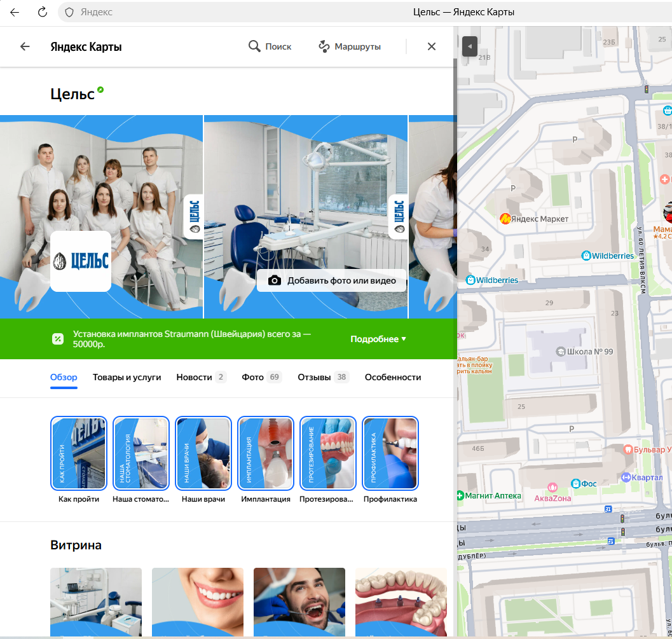Close the Цельс organization panel
The image size is (672, 639).
(x=432, y=46)
